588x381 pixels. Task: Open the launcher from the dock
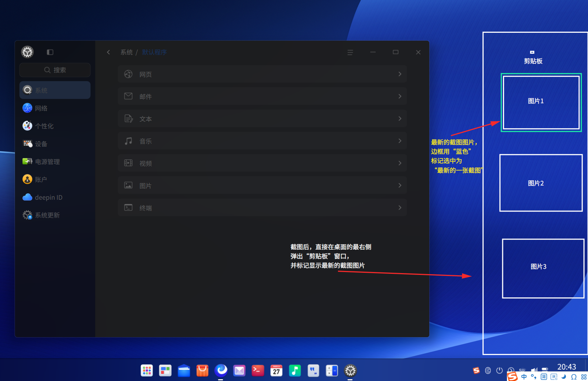147,371
